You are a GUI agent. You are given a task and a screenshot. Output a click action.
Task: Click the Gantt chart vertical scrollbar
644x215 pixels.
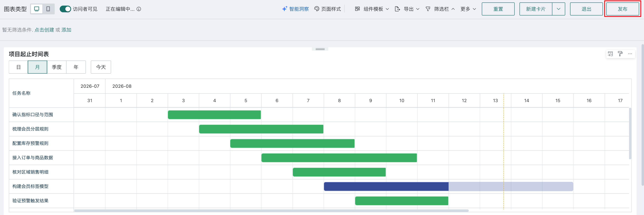pyautogui.click(x=630, y=133)
